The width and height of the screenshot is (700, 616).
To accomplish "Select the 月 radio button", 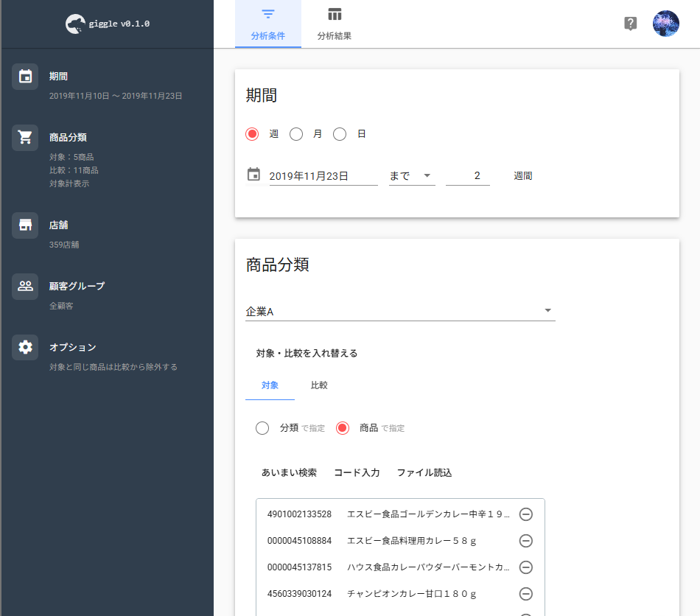I will point(296,134).
